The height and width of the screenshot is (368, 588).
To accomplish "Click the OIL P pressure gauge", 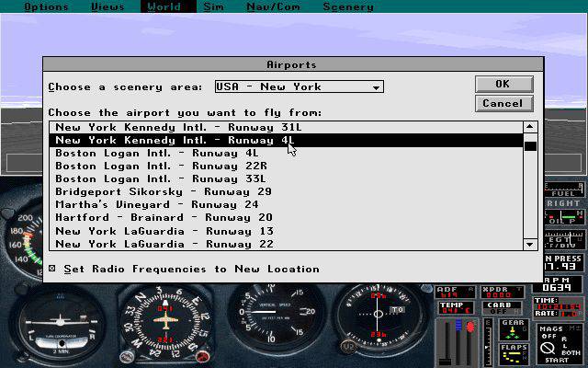I will (x=563, y=217).
